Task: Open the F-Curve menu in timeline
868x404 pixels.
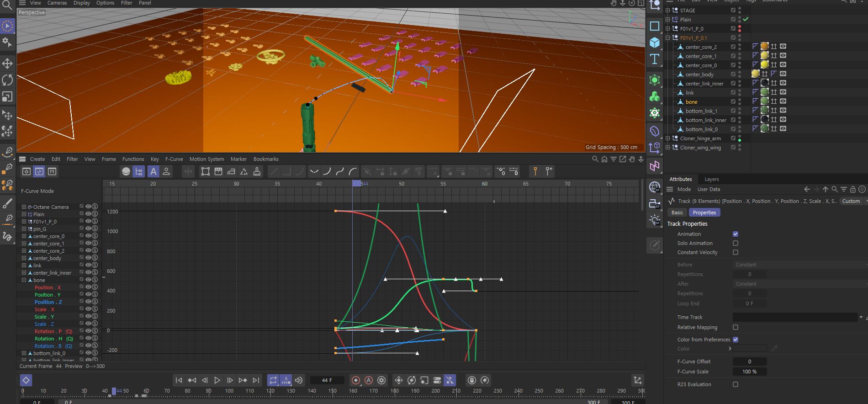Action: point(174,159)
